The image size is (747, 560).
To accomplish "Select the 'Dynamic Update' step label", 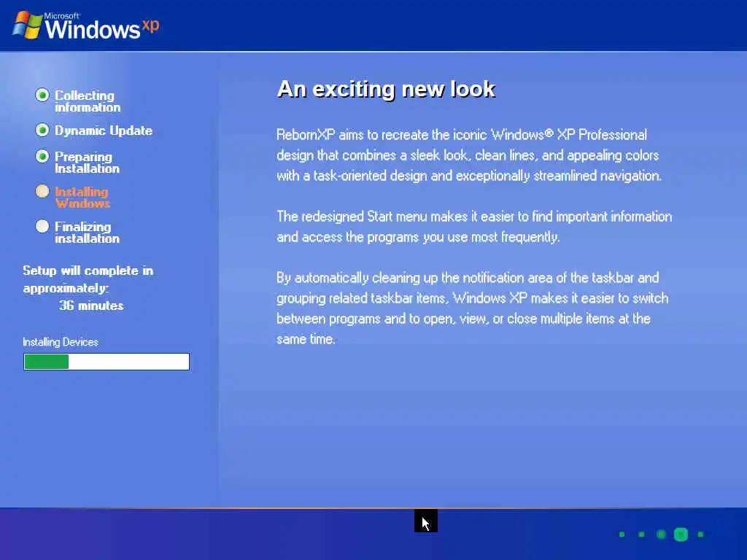I will coord(104,131).
